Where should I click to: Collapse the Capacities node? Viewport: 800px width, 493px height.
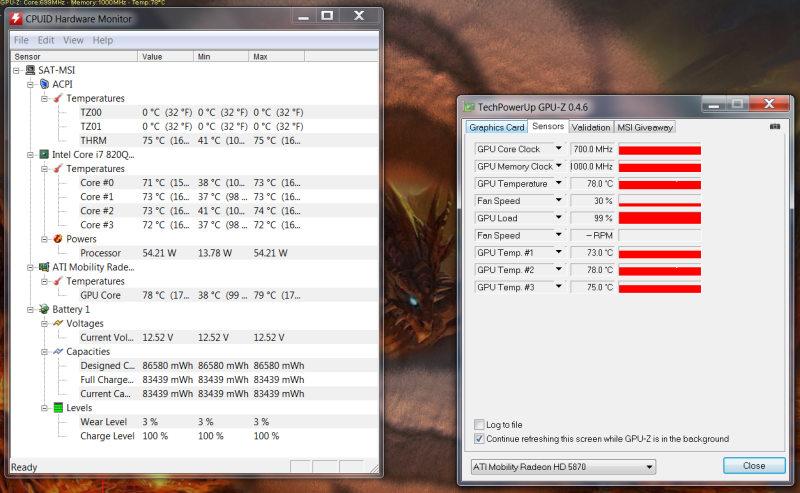pyautogui.click(x=44, y=352)
